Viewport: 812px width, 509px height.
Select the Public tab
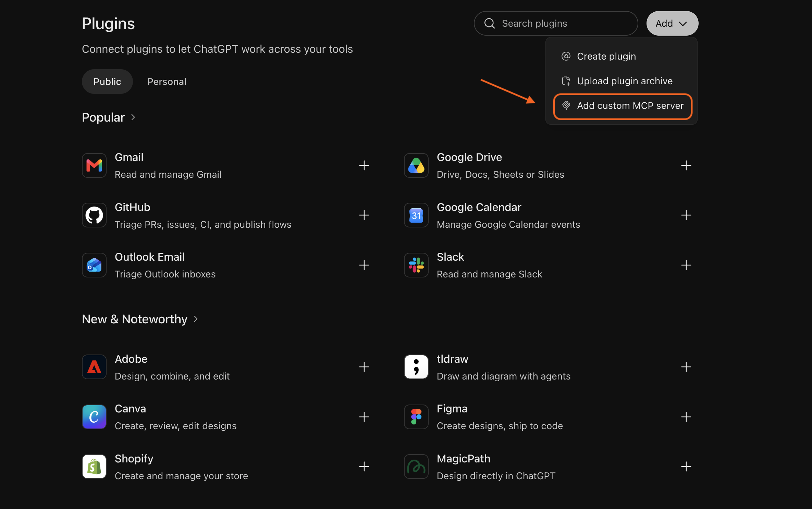[107, 82]
